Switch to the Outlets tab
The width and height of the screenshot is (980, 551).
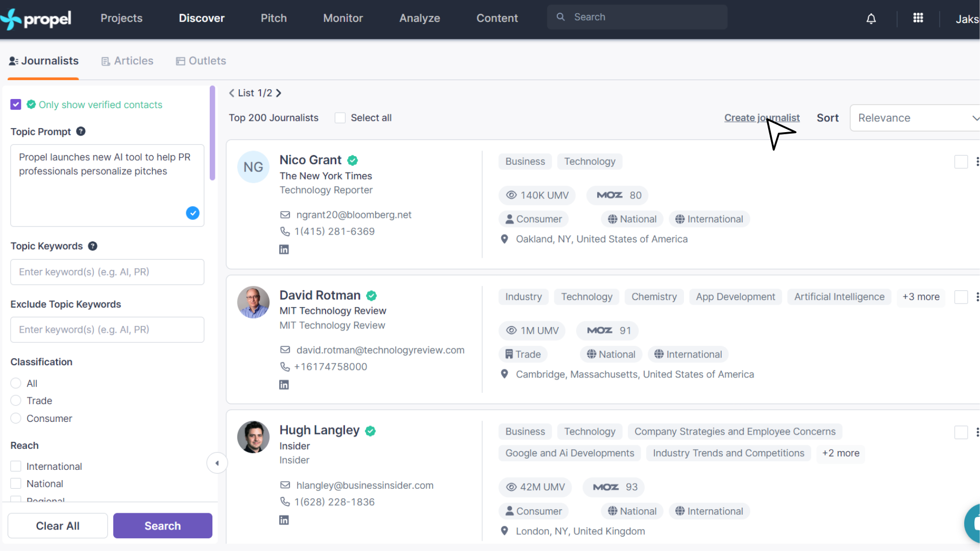(x=201, y=61)
